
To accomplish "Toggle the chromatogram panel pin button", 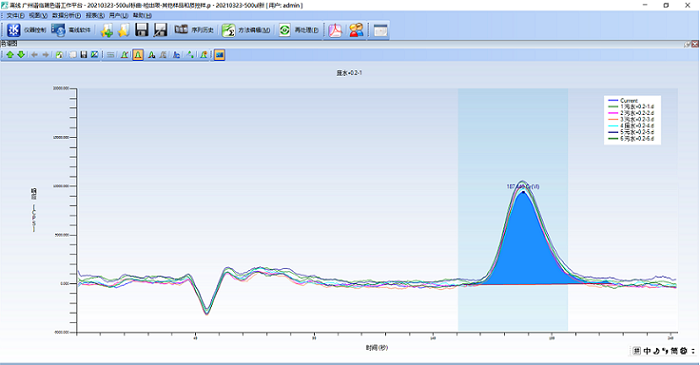I will coord(688,44).
